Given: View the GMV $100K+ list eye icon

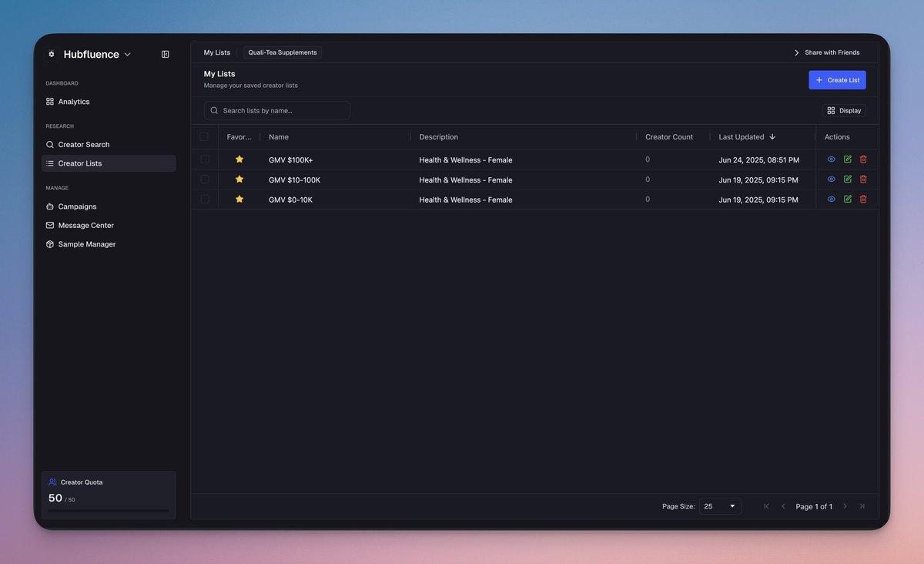Looking at the screenshot, I should [x=832, y=159].
